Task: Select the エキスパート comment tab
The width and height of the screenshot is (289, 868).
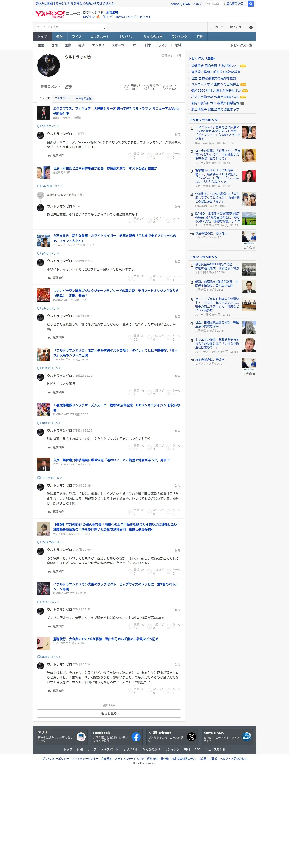Action: pos(63,98)
